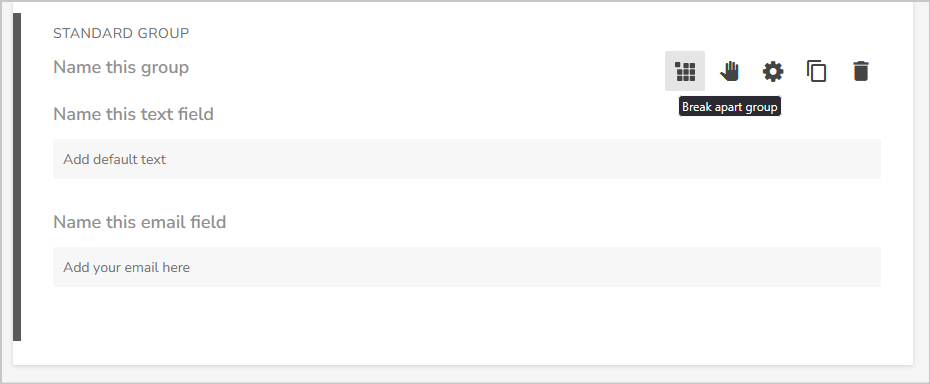
Task: Click the Break apart group tooltip
Action: click(730, 107)
